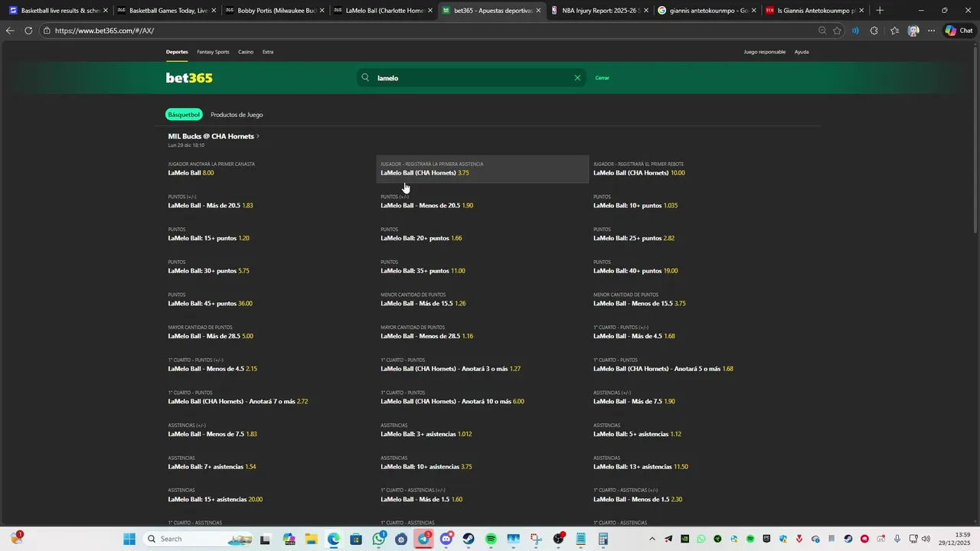Switch to the LaMelo Ball (Charlotte Hornets) tab

coord(384,11)
